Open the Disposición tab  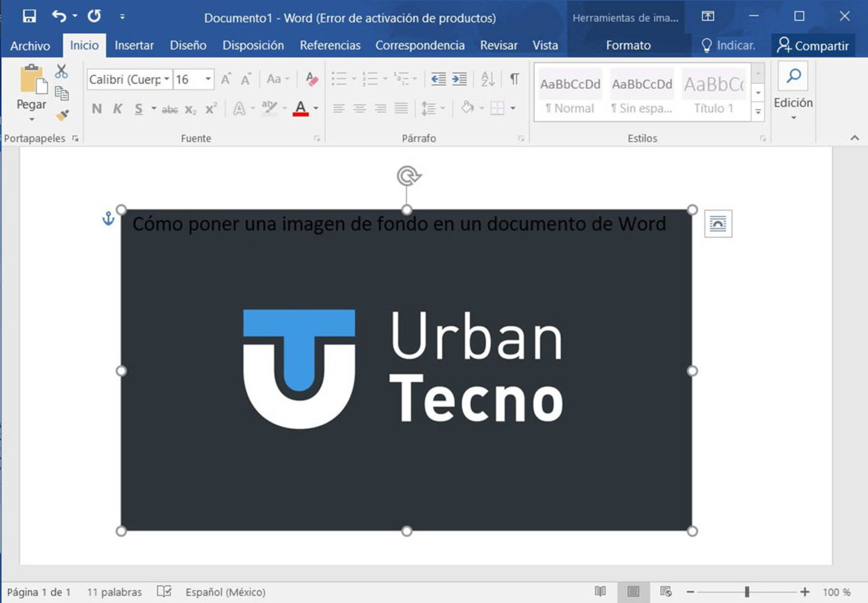(253, 45)
